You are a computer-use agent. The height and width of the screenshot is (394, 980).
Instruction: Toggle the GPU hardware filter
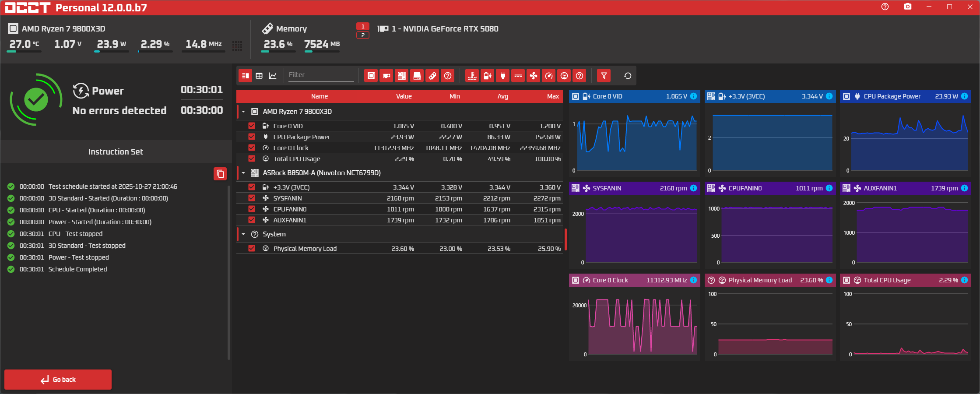coord(386,76)
